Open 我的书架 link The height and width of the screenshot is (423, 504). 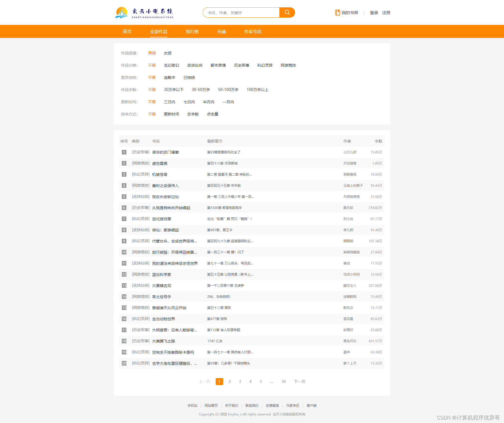(350, 13)
